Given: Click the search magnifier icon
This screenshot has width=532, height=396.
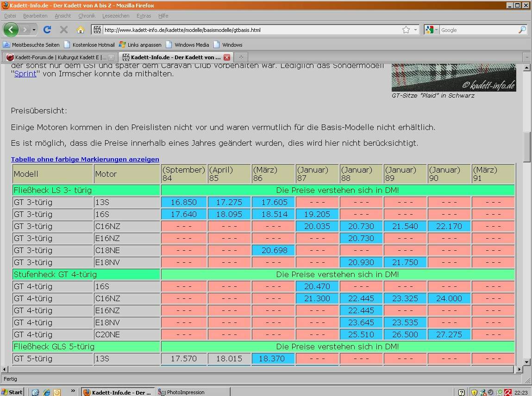Looking at the screenshot, I should click(x=522, y=30).
